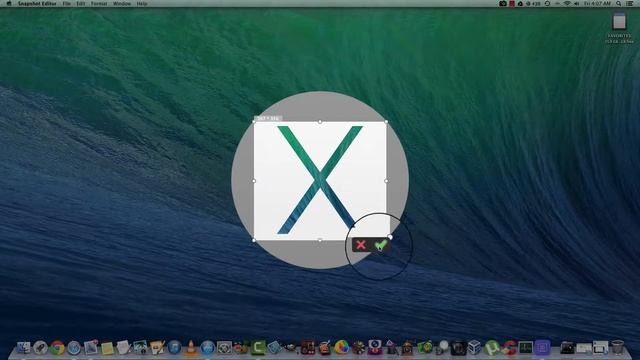Open the Apple menu
Image resolution: width=640 pixels, height=360 pixels.
click(9, 3)
